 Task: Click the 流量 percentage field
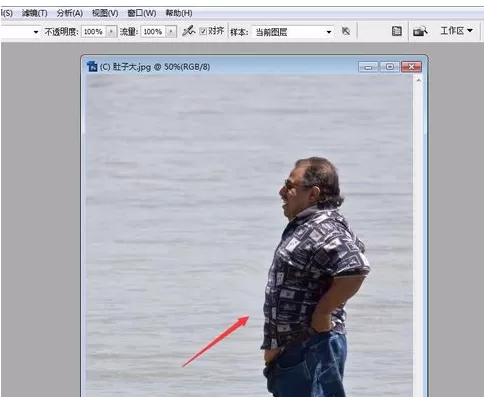(x=153, y=32)
